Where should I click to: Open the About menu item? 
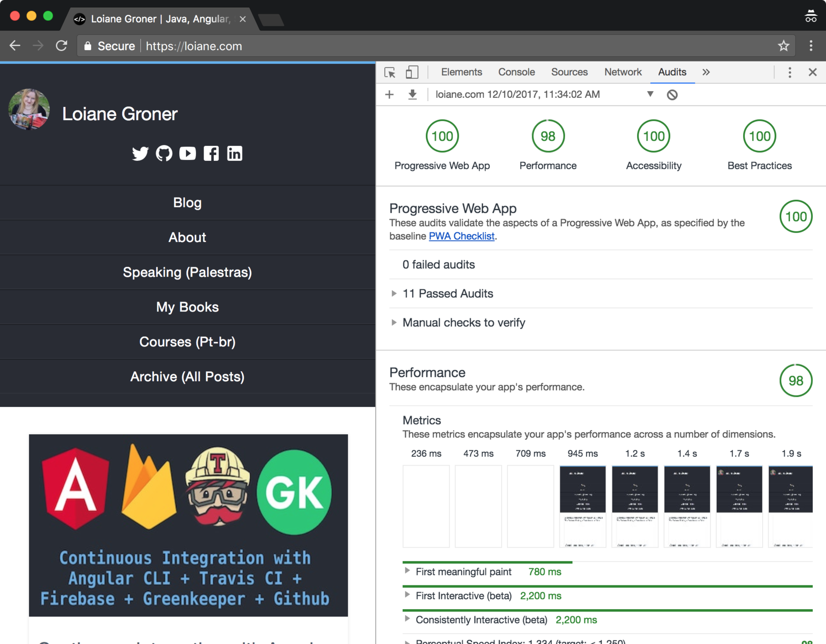click(x=187, y=238)
